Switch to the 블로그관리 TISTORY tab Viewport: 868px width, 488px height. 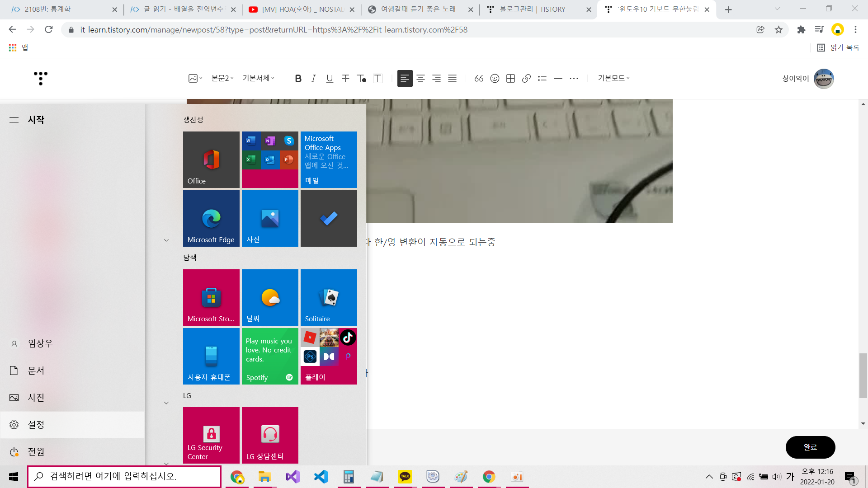click(x=533, y=9)
